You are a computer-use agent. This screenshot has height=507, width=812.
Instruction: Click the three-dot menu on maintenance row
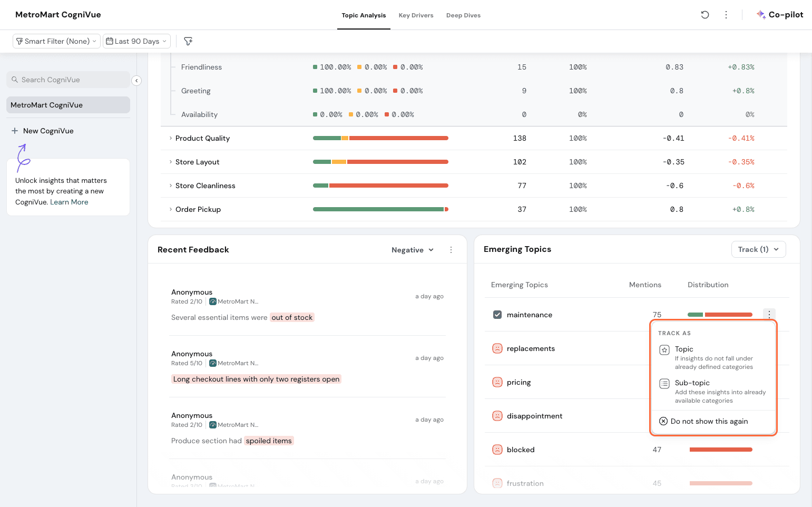[769, 315]
